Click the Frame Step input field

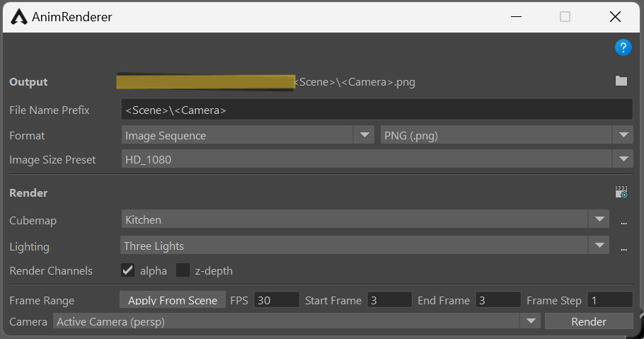[x=610, y=300]
